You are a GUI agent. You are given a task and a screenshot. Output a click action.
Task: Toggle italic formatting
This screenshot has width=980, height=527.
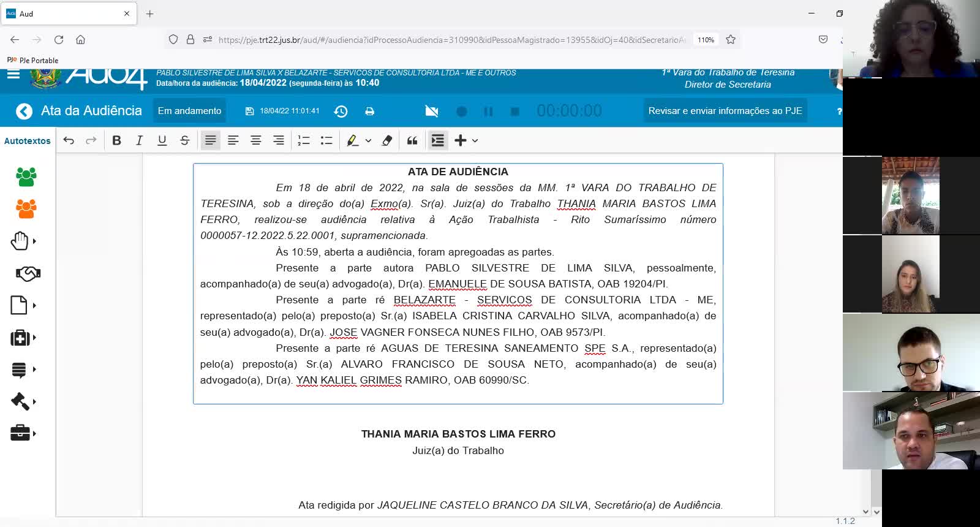[x=139, y=140]
